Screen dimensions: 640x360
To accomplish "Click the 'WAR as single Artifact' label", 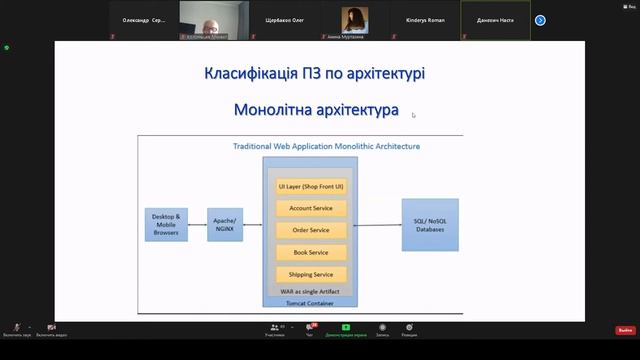I will [310, 291].
